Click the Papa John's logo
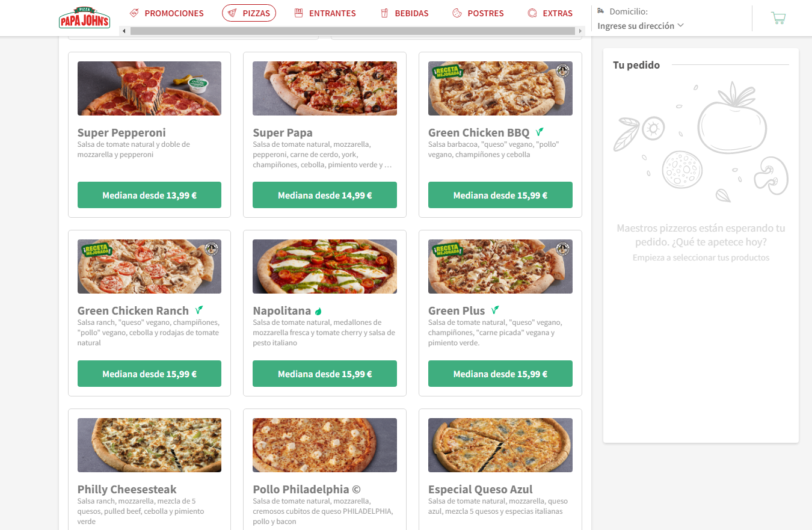This screenshot has width=812, height=530. pos(84,17)
